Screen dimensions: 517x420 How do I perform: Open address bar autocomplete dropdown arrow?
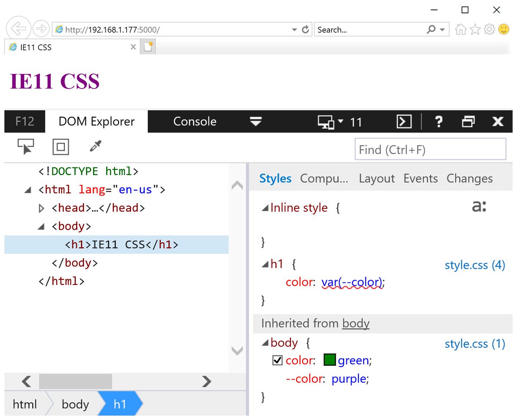295,30
